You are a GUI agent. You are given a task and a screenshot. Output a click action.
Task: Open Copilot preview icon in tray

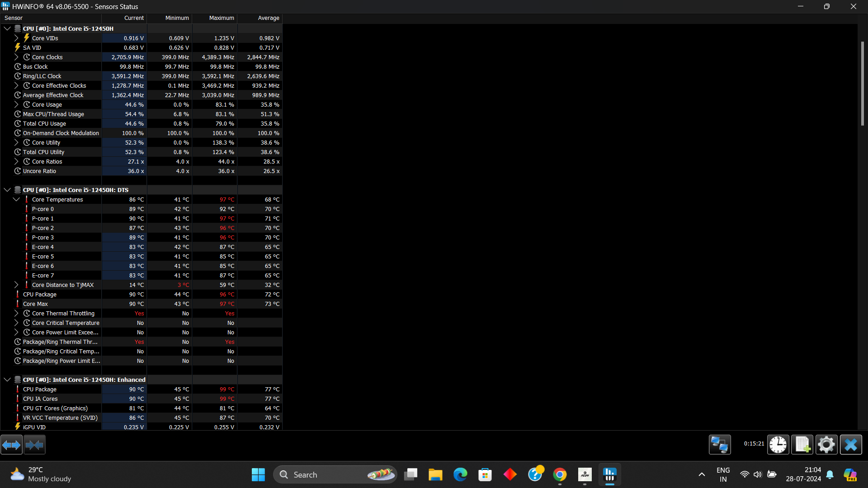pyautogui.click(x=850, y=475)
